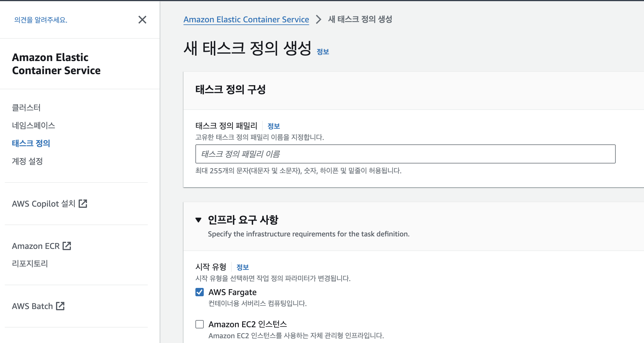
Task: Enable the Amazon EC2 인스턴스 checkbox
Action: click(x=200, y=324)
